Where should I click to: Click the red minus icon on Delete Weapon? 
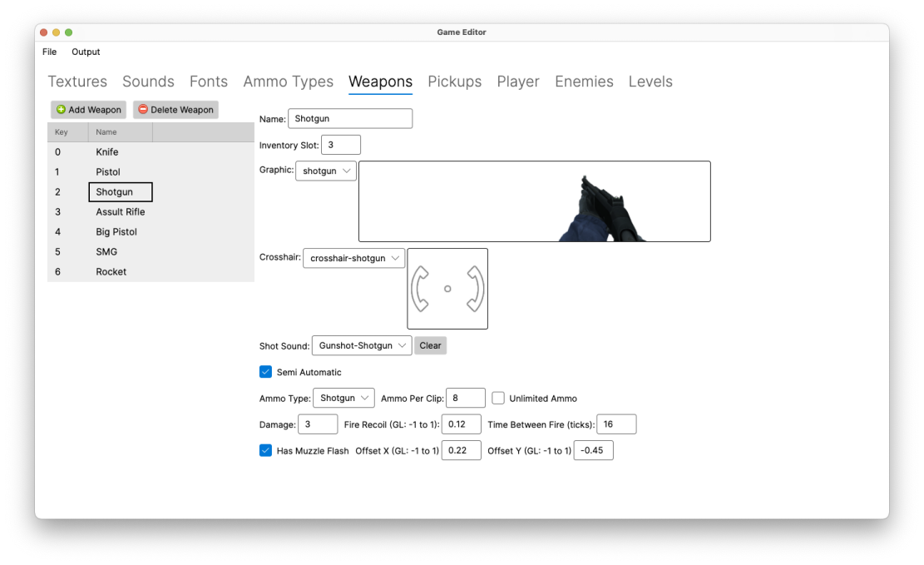[x=142, y=110]
